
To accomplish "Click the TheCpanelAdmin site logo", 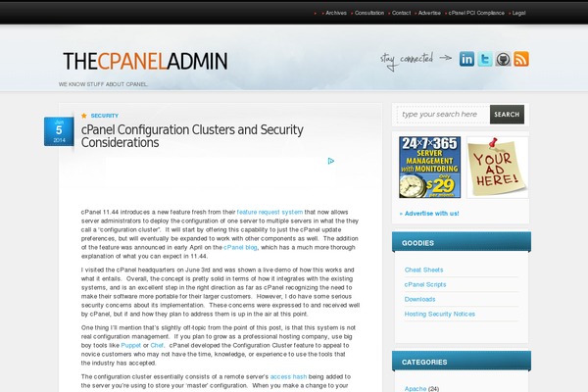I will [145, 61].
